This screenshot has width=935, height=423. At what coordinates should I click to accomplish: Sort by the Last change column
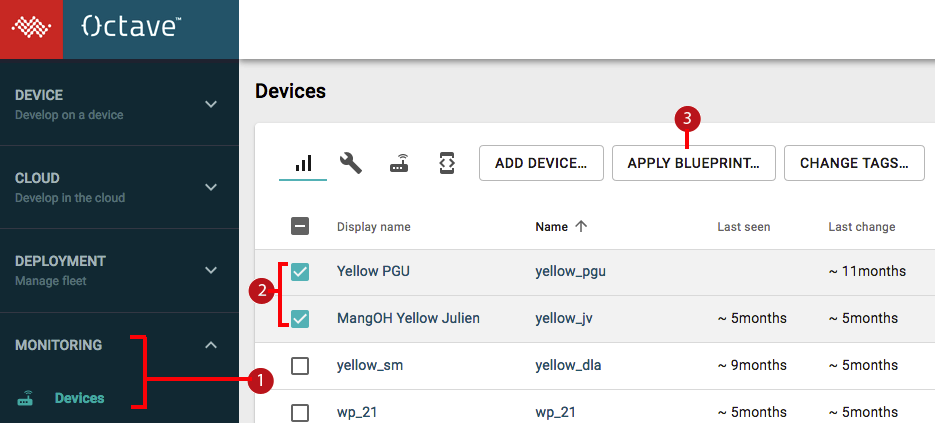point(862,227)
